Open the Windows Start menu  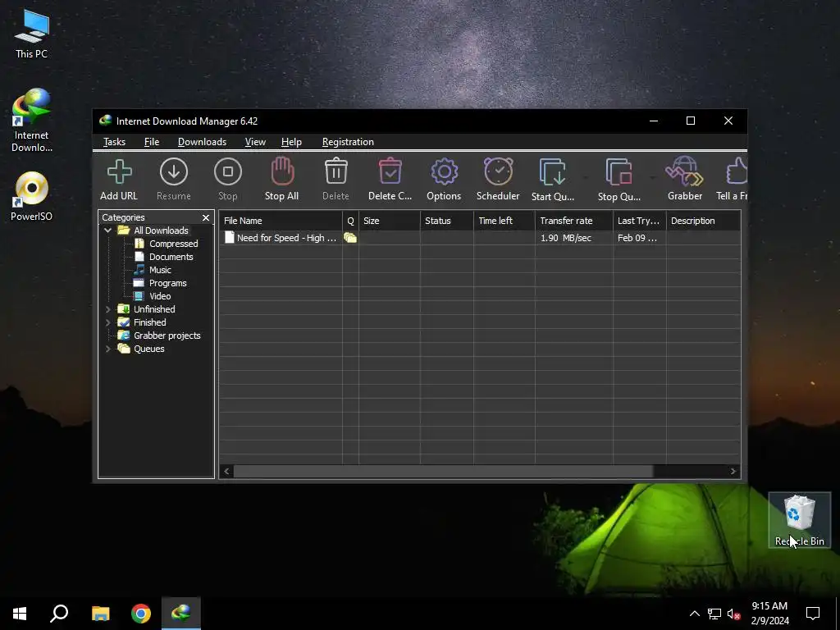20,614
